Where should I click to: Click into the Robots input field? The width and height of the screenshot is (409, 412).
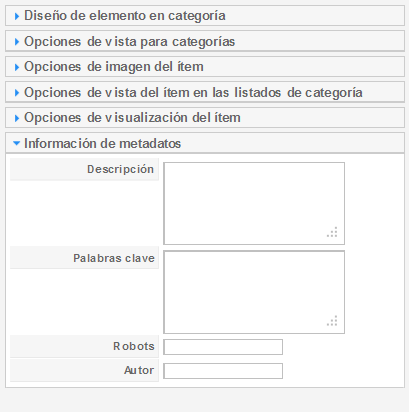click(223, 347)
